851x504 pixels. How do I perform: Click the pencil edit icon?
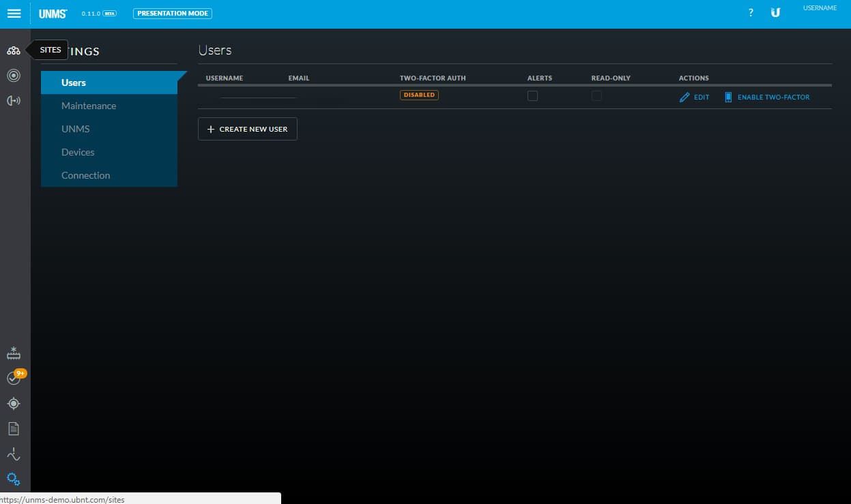point(684,98)
